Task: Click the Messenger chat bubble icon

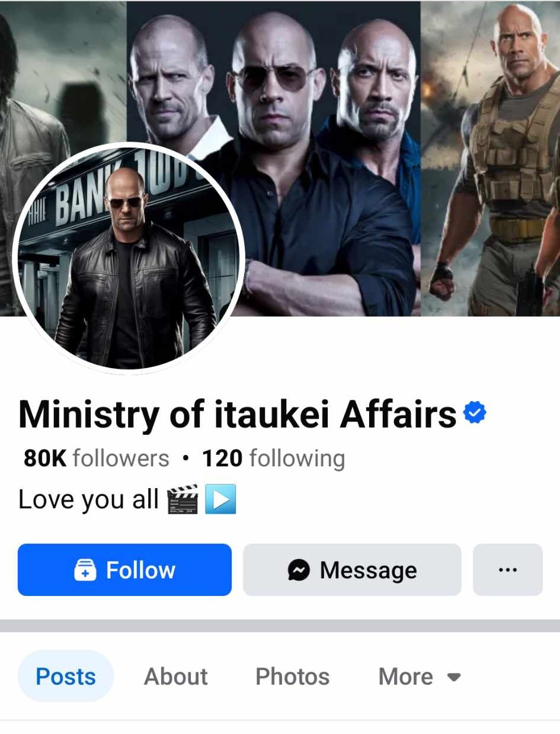Action: click(x=299, y=570)
